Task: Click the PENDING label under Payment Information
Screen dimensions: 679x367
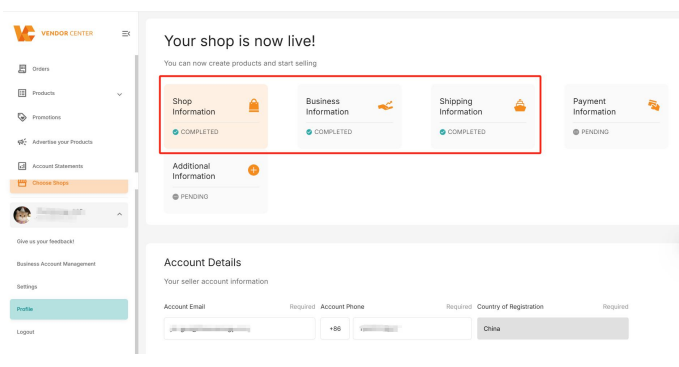Action: 595,132
